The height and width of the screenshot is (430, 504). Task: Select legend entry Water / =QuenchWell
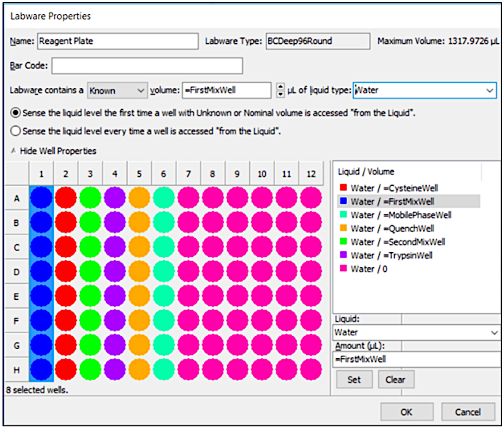pos(387,228)
